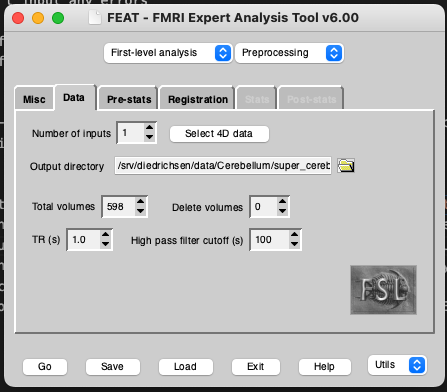Decrease Number of inputs with down arrow
447x392 pixels.
150,137
